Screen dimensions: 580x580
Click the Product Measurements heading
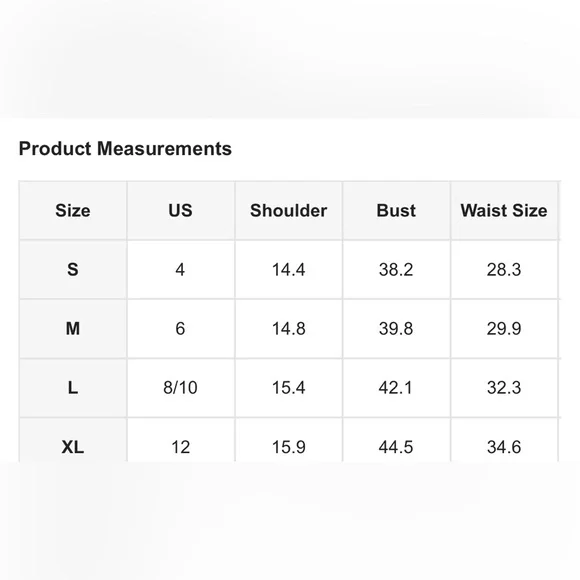125,149
